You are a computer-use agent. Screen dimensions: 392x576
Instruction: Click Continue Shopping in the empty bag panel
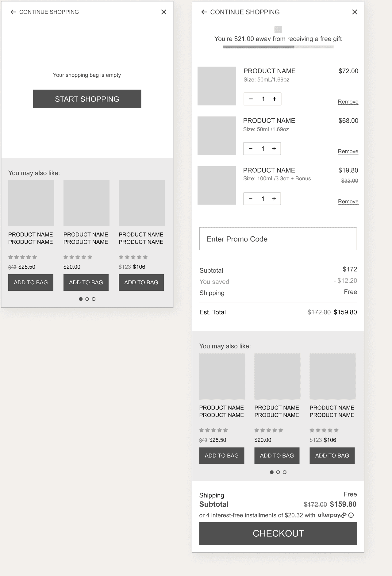point(49,12)
